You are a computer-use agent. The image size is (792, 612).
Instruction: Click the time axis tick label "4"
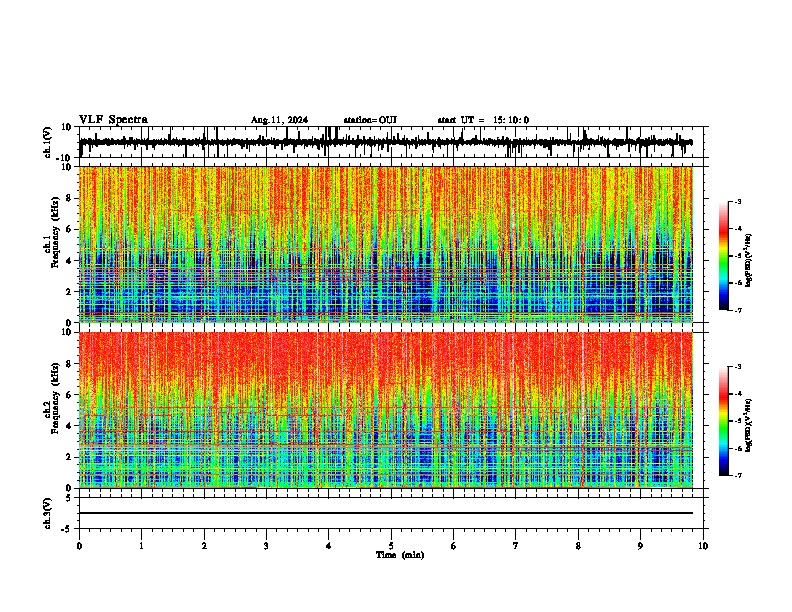tap(328, 546)
